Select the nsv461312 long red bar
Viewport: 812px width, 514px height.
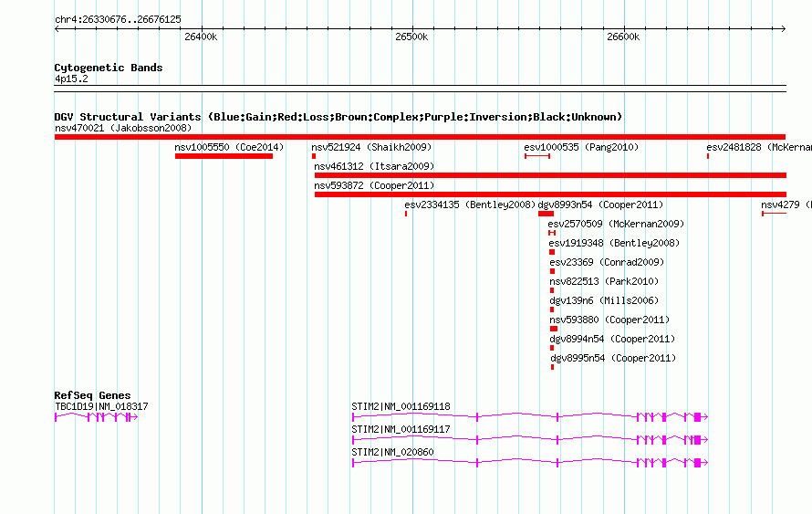[x=550, y=175]
